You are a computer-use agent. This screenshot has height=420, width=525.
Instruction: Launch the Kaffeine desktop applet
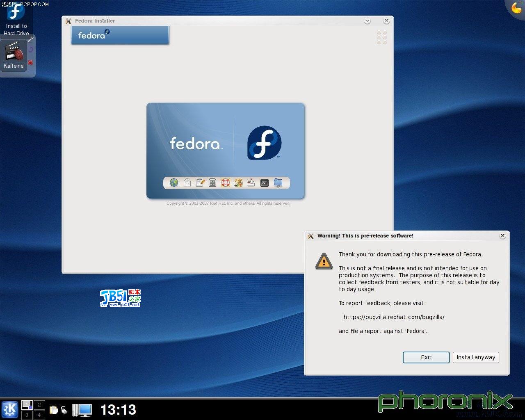pyautogui.click(x=14, y=55)
